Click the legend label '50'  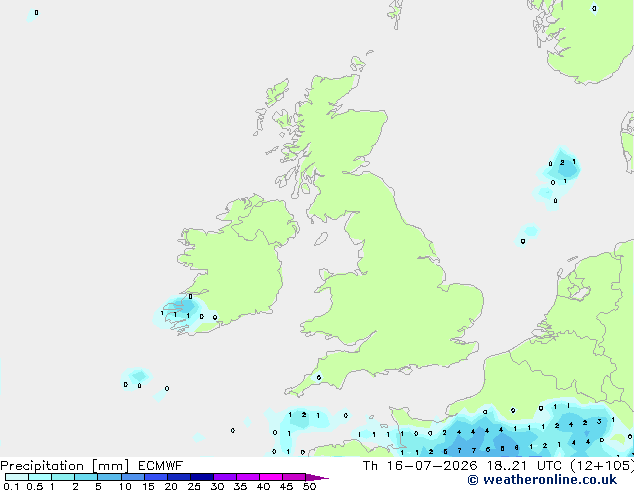point(309,486)
